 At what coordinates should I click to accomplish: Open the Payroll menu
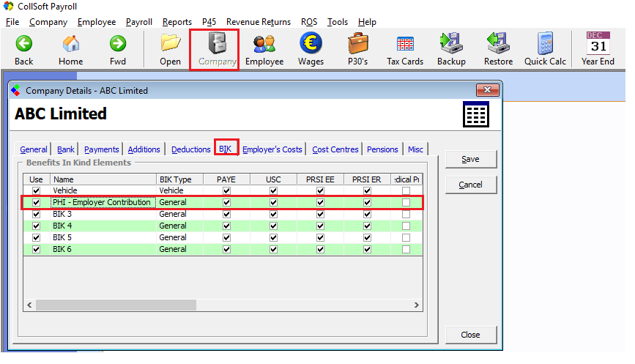[139, 22]
